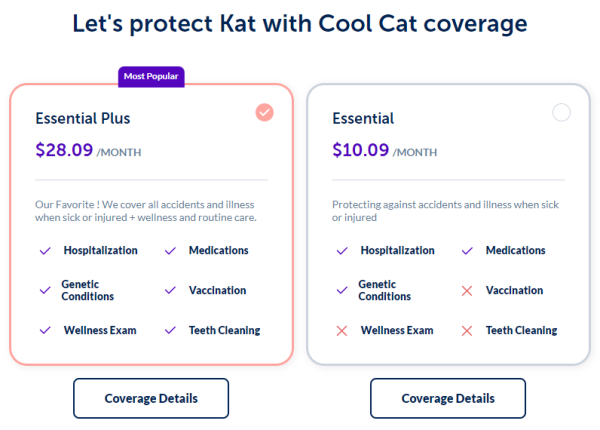Click Teeth Cleaning X mark in Essential
The width and height of the screenshot is (600, 430).
coord(466,331)
